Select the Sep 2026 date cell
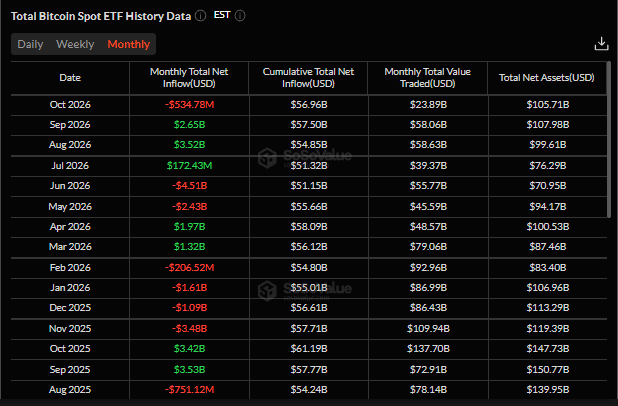 pyautogui.click(x=70, y=125)
